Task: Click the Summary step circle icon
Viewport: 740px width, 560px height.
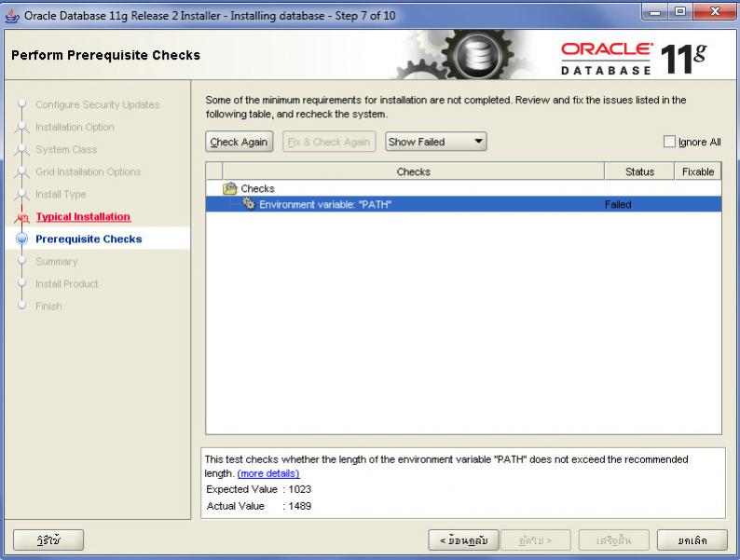Action: coord(21,261)
